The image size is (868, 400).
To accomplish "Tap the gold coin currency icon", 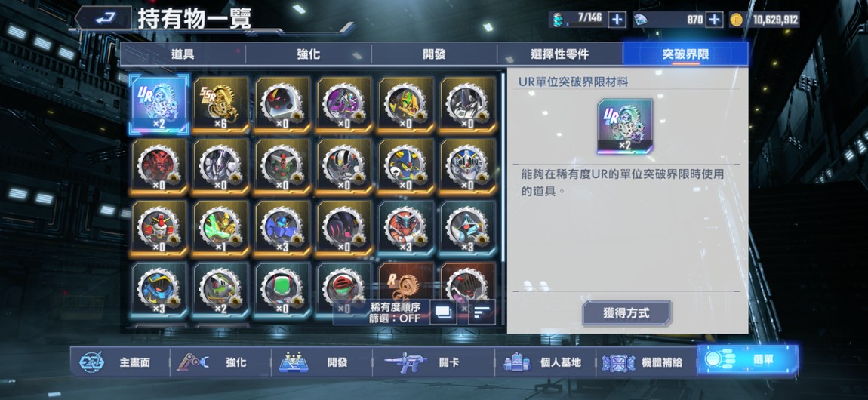I will pyautogui.click(x=736, y=20).
